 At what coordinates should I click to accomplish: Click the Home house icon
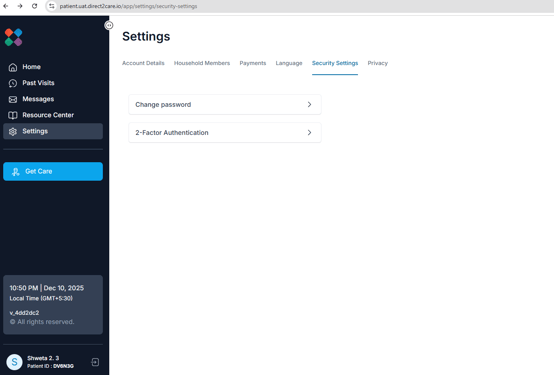[13, 67]
